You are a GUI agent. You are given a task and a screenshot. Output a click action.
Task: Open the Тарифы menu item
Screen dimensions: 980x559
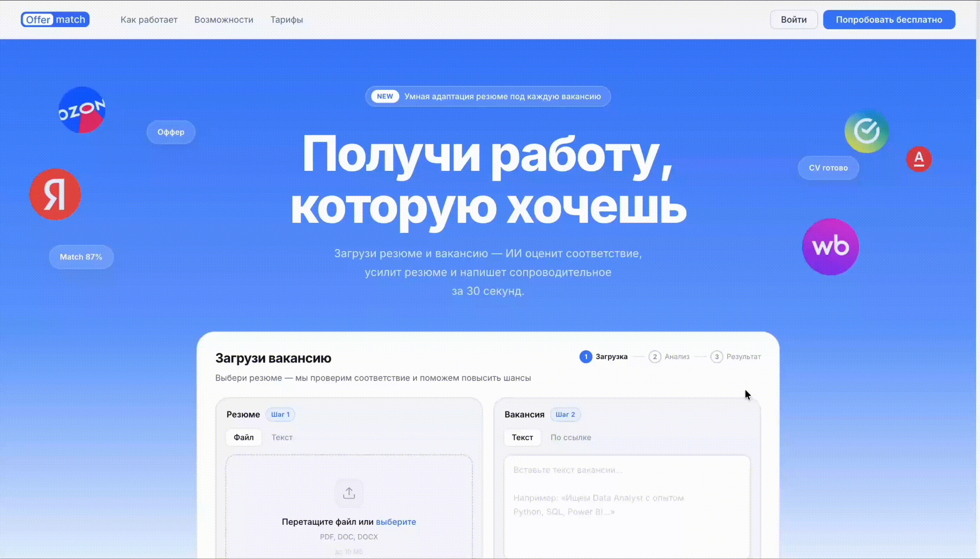(x=287, y=19)
